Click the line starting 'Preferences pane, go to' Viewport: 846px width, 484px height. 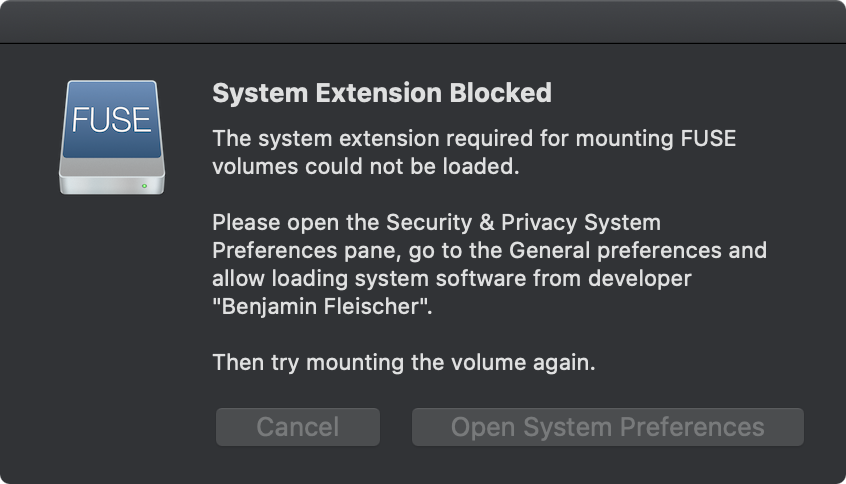490,249
